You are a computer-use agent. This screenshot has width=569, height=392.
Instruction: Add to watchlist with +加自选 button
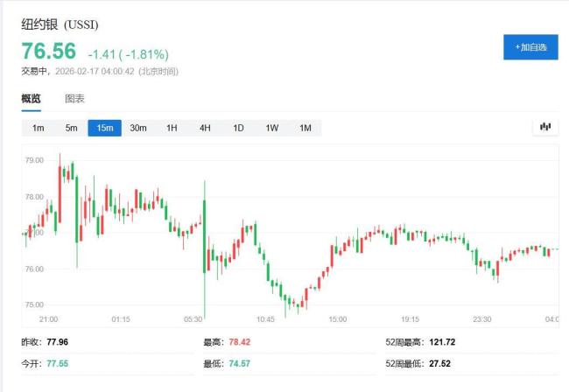(530, 47)
